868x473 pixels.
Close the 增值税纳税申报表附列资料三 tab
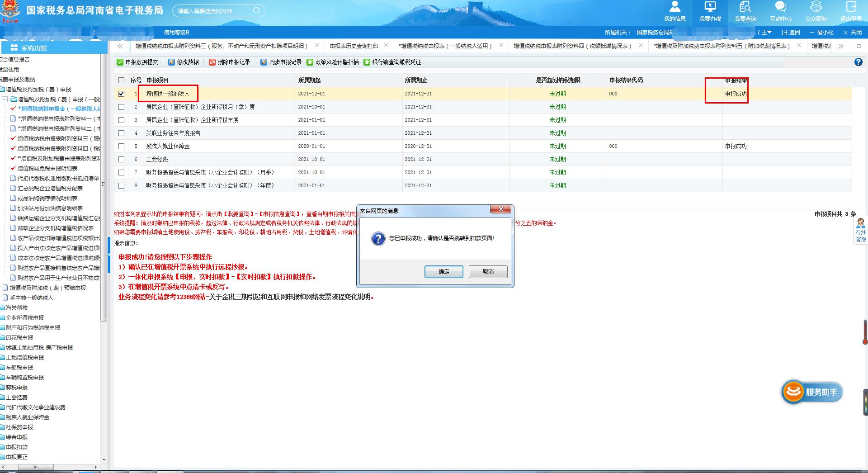point(317,46)
